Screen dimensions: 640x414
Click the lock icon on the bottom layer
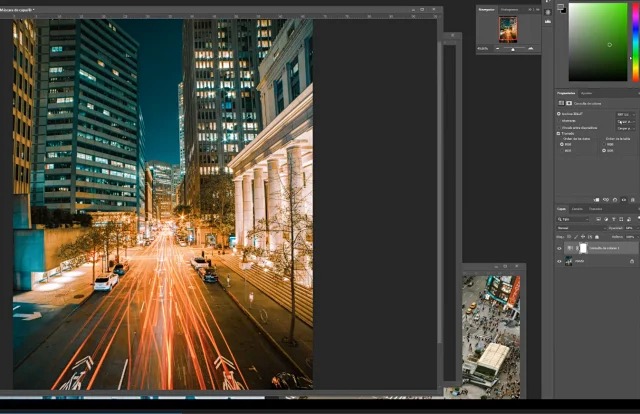(x=632, y=261)
